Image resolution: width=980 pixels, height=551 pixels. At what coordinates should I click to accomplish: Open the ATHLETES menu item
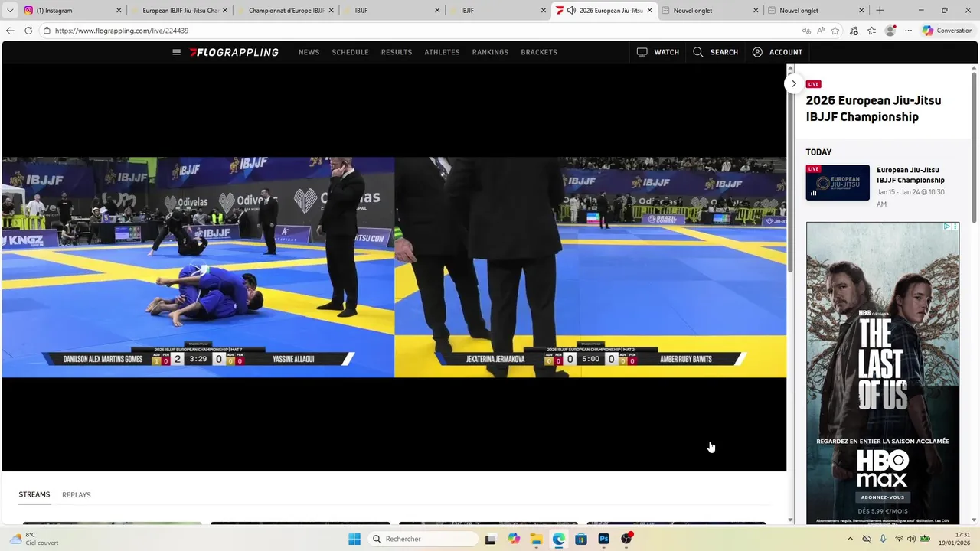442,52
